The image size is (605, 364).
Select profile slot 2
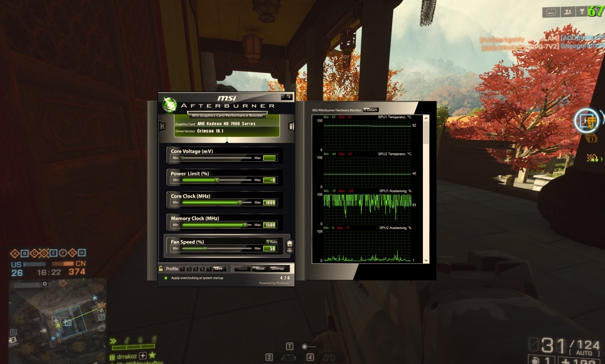[189, 269]
